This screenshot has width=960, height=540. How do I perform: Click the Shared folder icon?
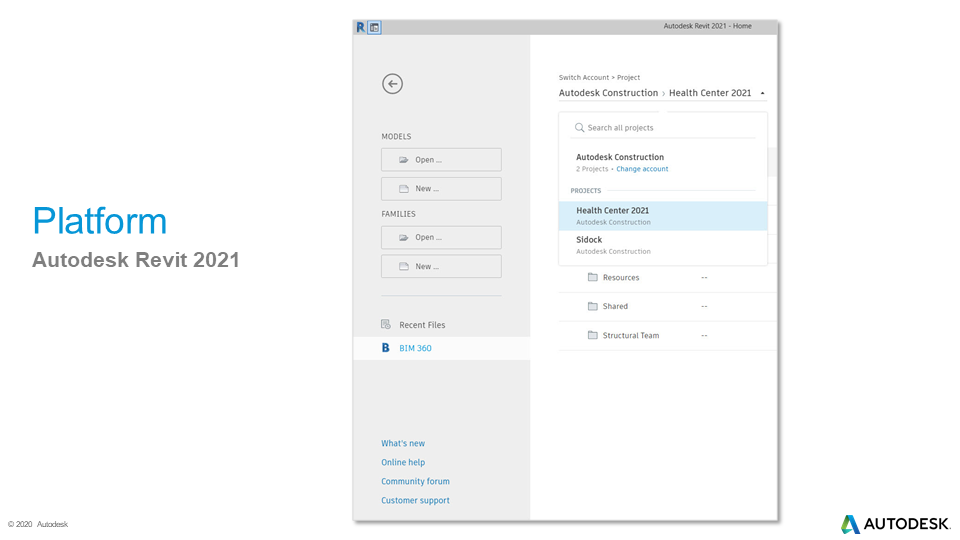(592, 307)
